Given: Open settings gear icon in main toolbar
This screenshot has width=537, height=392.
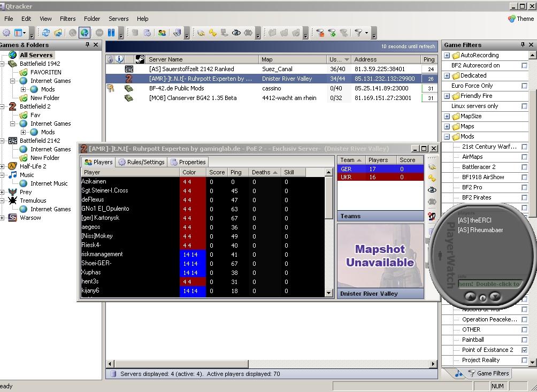Looking at the screenshot, I should [6, 33].
